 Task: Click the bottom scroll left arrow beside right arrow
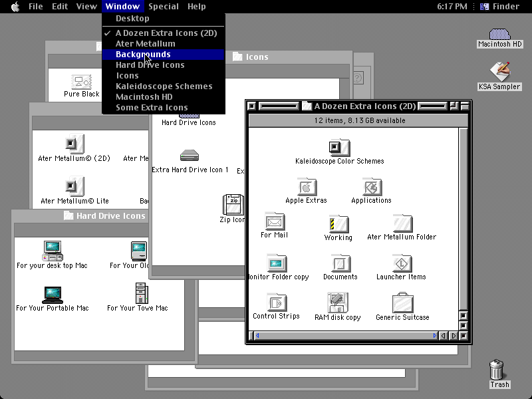coord(443,336)
